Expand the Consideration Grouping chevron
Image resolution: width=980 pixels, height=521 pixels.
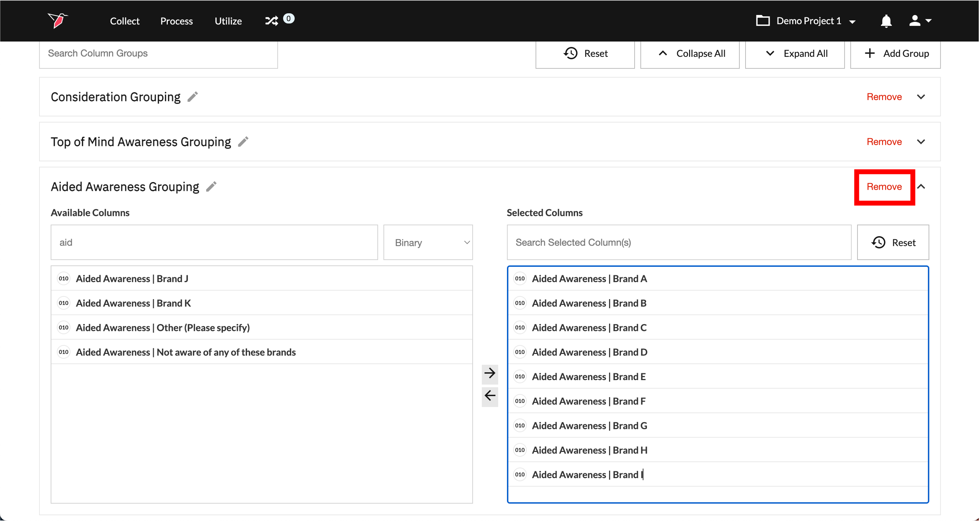921,97
